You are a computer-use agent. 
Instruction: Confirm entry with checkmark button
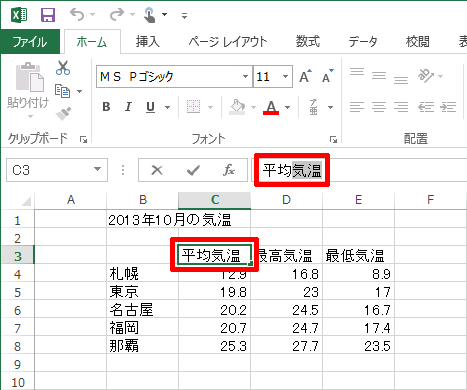point(193,170)
